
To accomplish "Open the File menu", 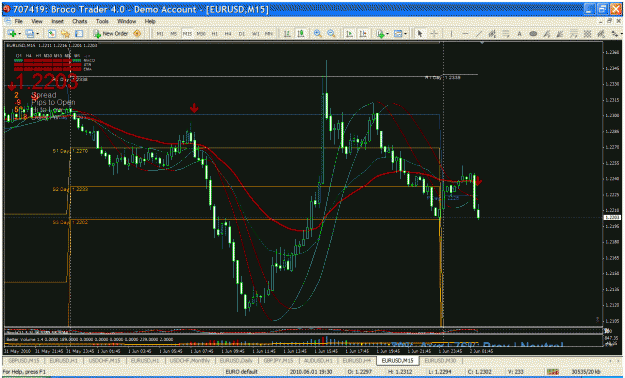I will coord(19,21).
